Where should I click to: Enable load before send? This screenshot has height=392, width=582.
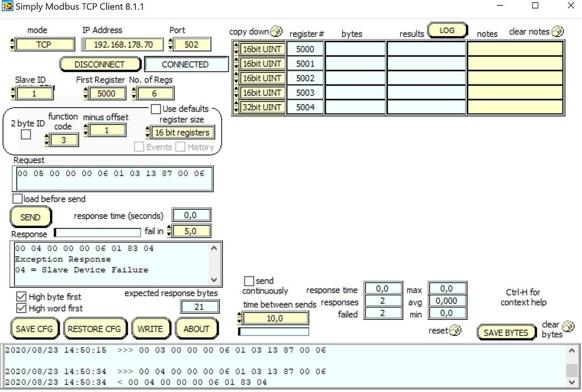pyautogui.click(x=17, y=198)
